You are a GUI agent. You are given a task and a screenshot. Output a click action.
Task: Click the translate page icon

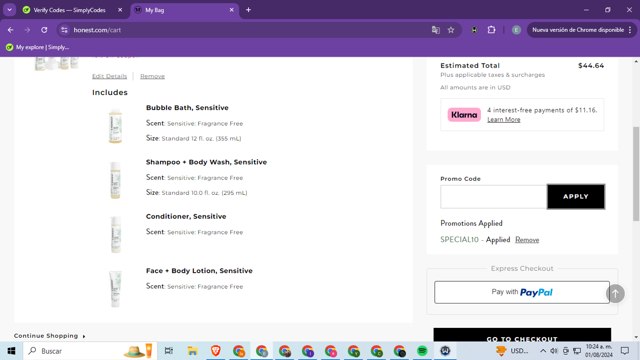436,30
